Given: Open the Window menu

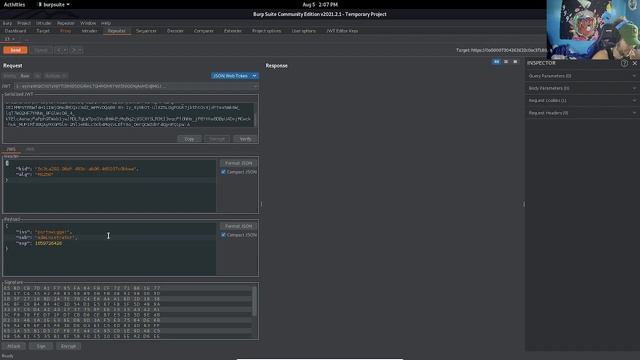Looking at the screenshot, I should tap(88, 23).
